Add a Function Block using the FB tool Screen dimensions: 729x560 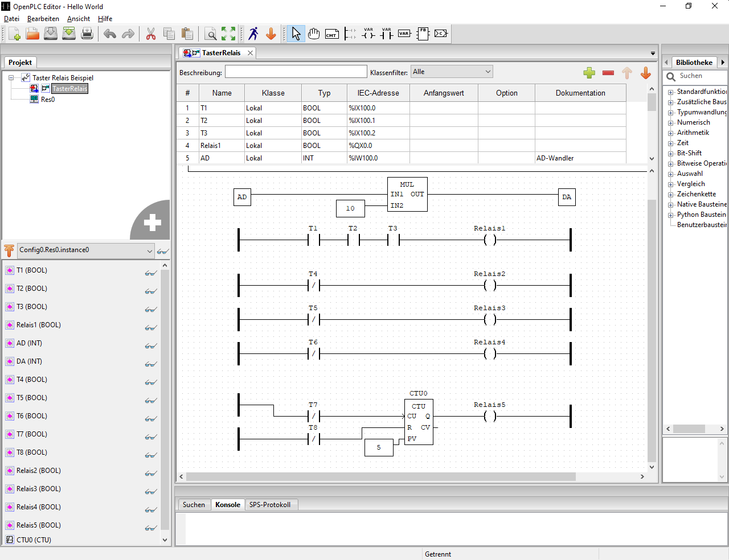[x=423, y=34]
